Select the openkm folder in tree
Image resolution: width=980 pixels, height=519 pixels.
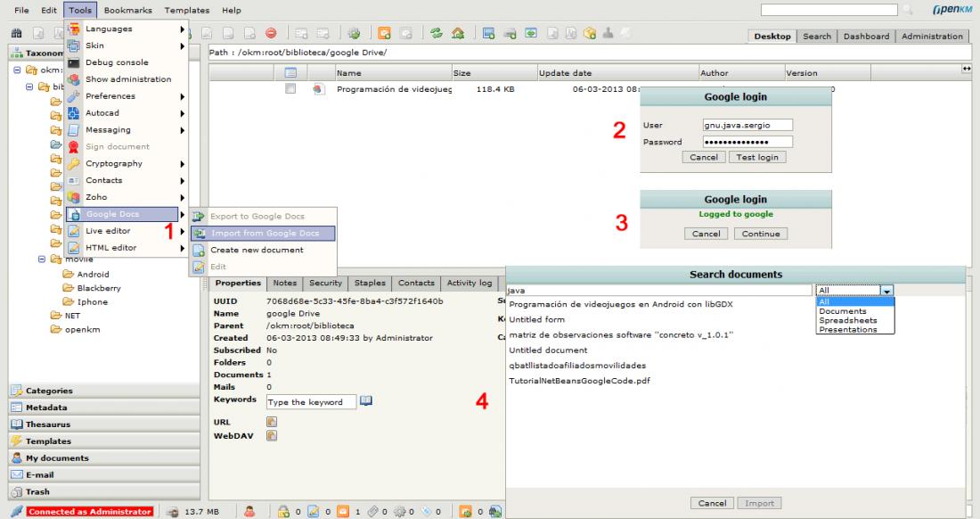pos(82,330)
